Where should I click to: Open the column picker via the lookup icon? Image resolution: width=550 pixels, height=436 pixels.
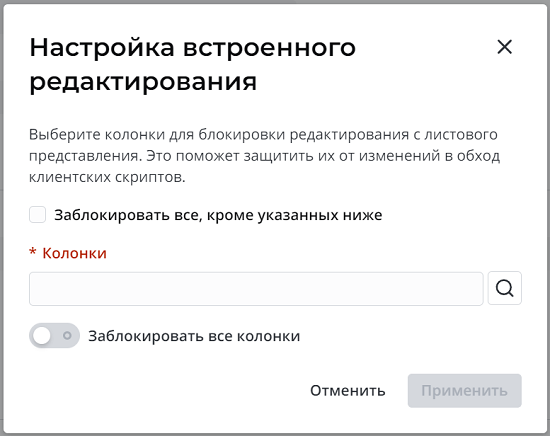504,288
